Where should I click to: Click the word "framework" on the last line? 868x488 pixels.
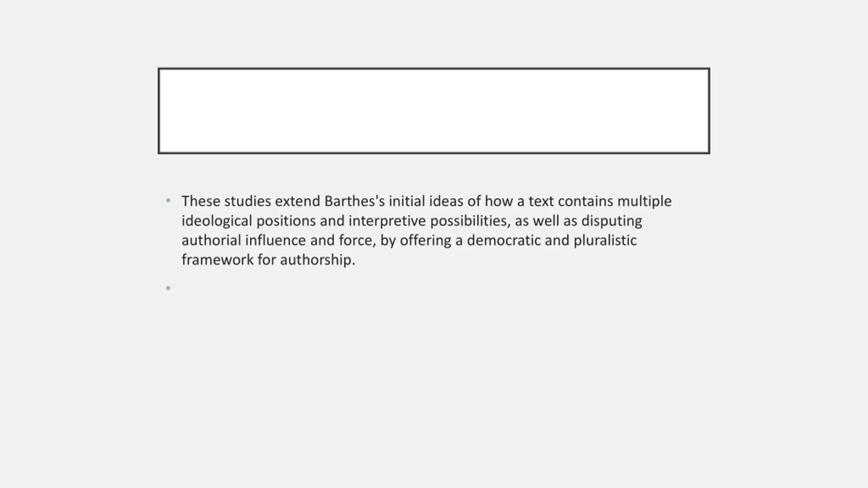pos(217,260)
